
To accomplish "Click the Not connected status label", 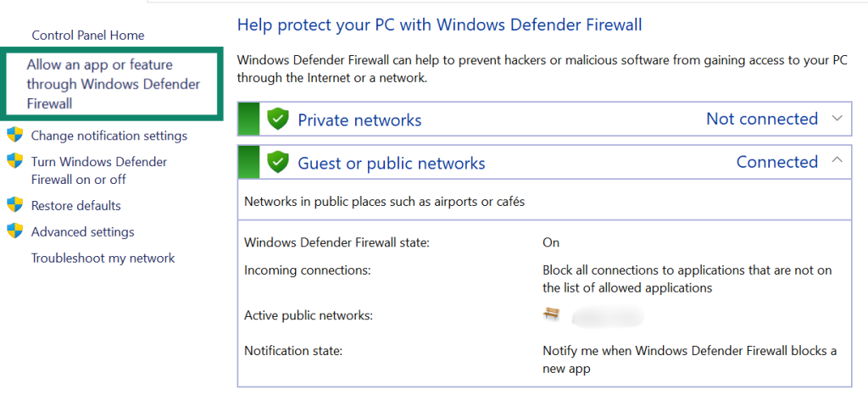I will [762, 120].
